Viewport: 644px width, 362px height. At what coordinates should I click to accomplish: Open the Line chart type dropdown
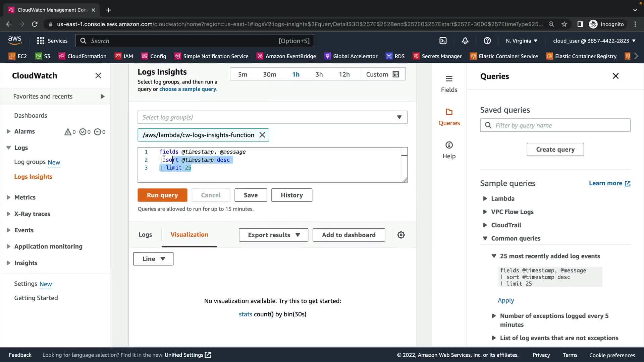tap(153, 259)
